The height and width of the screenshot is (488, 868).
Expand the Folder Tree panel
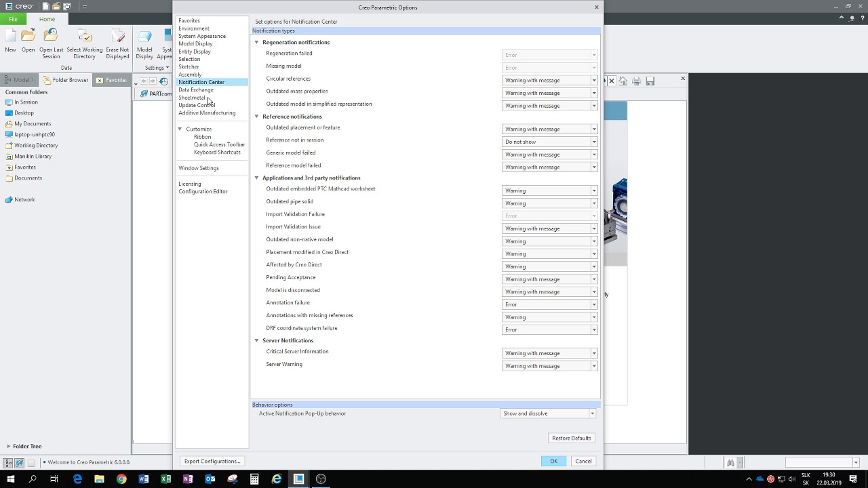point(8,446)
